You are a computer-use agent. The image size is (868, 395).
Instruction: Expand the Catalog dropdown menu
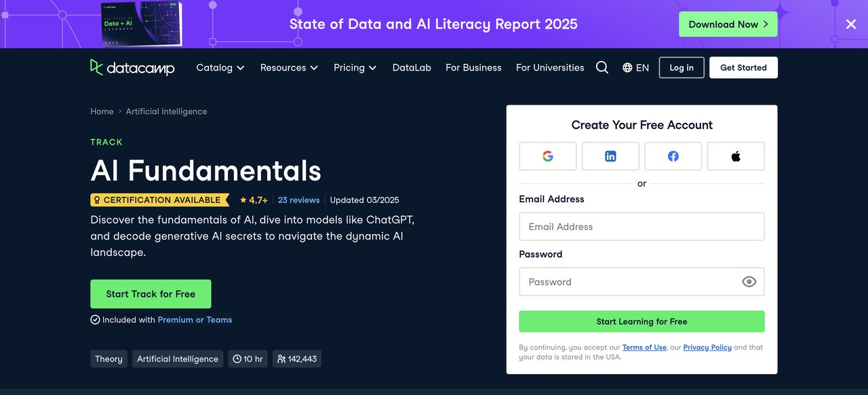point(220,68)
